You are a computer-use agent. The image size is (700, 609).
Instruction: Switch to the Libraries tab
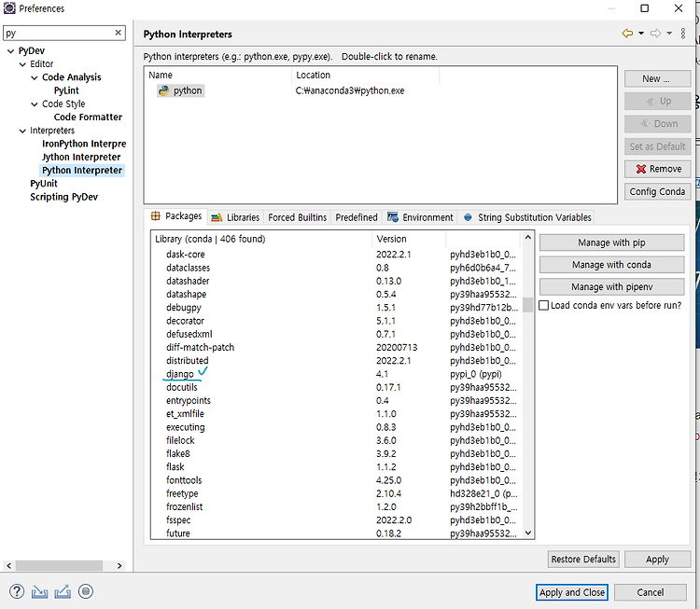click(235, 217)
